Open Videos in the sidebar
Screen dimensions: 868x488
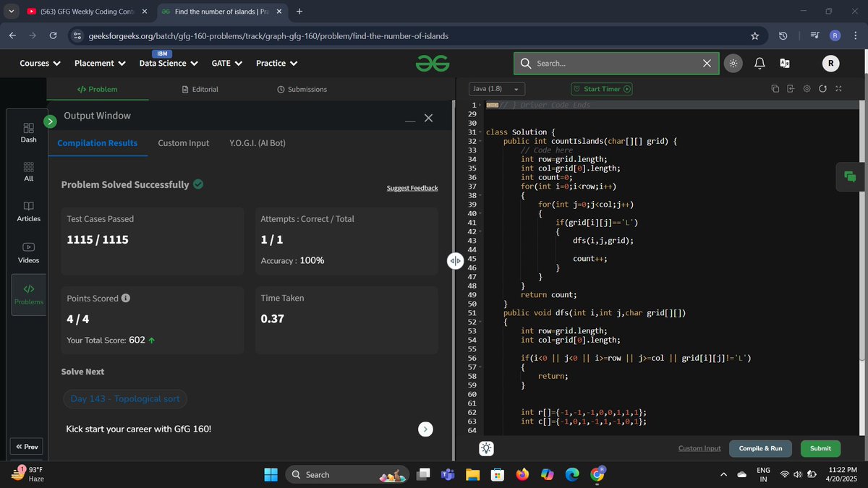point(28,252)
